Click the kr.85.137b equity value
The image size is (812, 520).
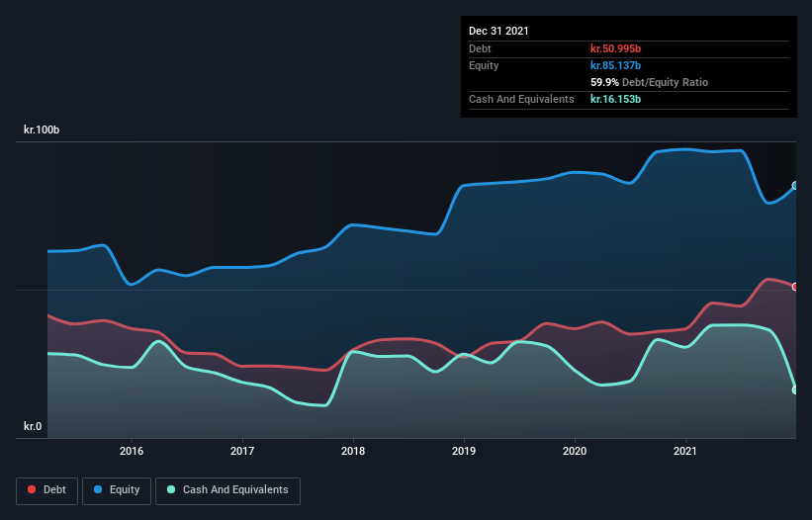(x=616, y=65)
